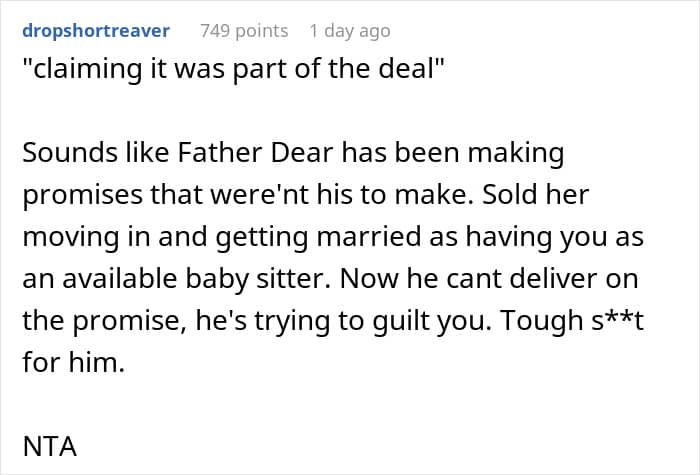700x475 pixels.
Task: Click the word "Sounds" starting the second paragraph
Action: tap(70, 153)
